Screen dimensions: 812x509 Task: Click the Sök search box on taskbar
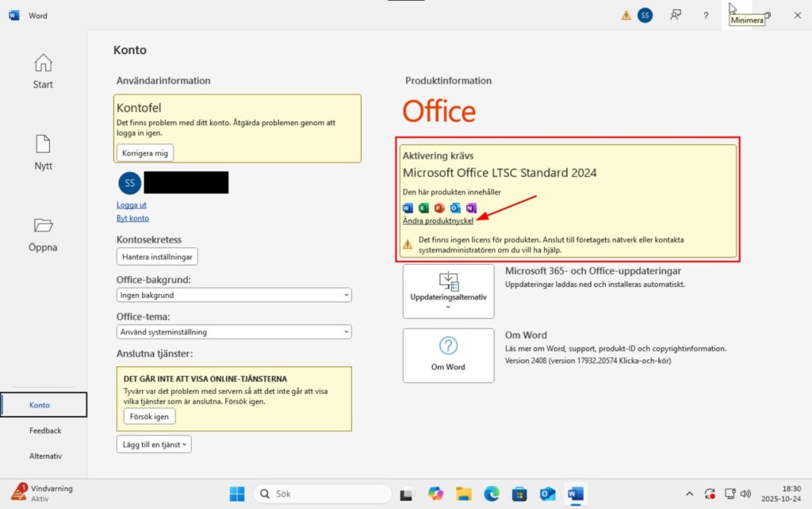(321, 494)
